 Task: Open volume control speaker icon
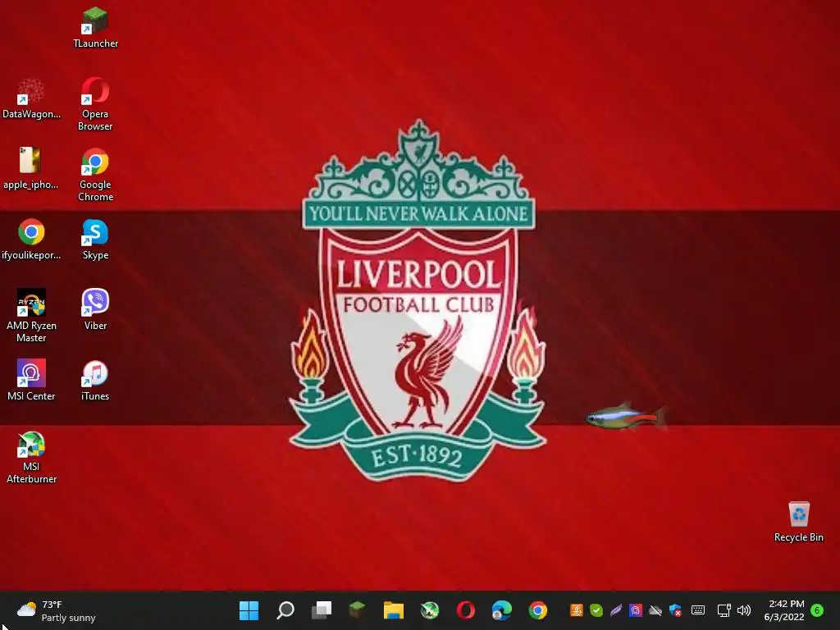coord(744,610)
